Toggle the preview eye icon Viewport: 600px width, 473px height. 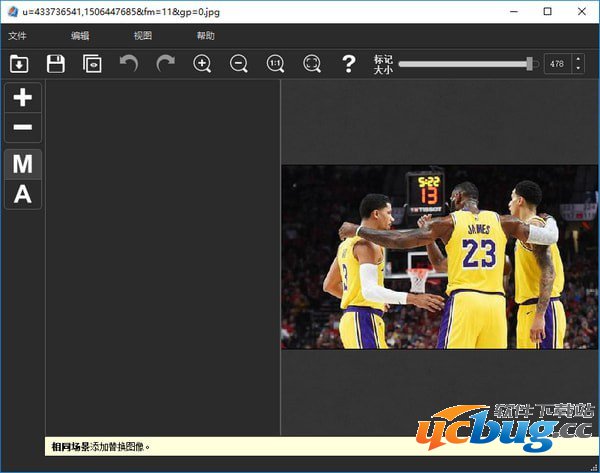click(92, 64)
